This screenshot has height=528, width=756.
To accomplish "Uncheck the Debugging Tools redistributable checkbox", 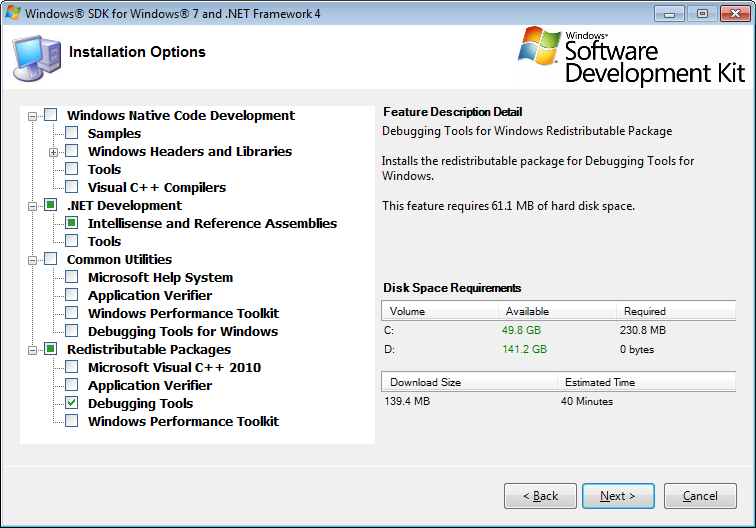I will [x=71, y=403].
